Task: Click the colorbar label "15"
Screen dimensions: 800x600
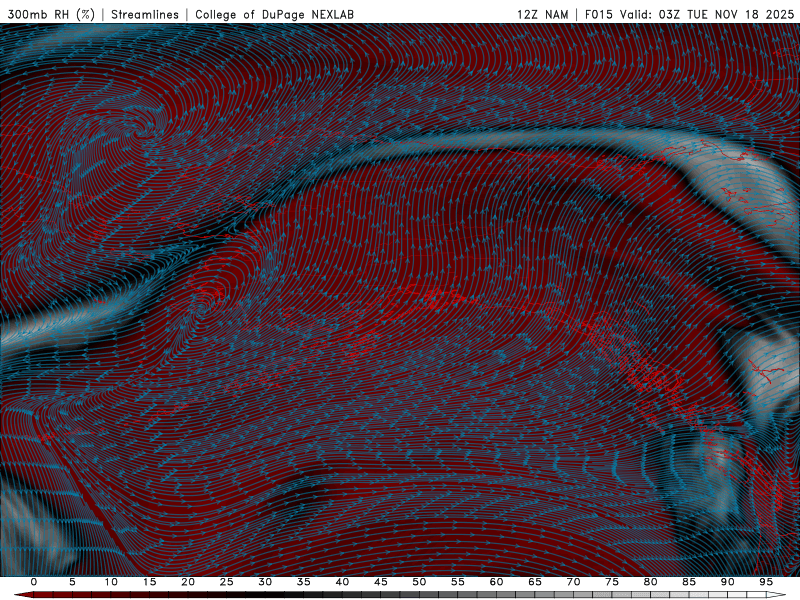Action: click(149, 582)
